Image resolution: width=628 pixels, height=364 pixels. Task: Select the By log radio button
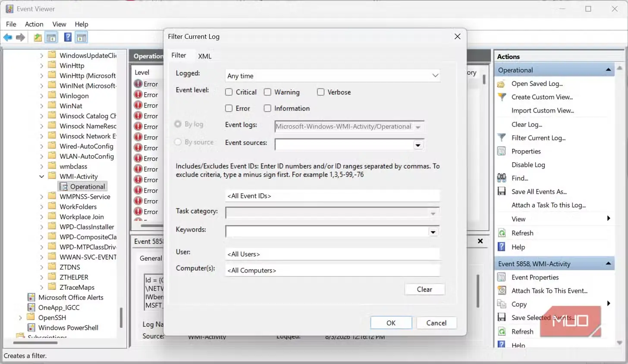pyautogui.click(x=178, y=124)
